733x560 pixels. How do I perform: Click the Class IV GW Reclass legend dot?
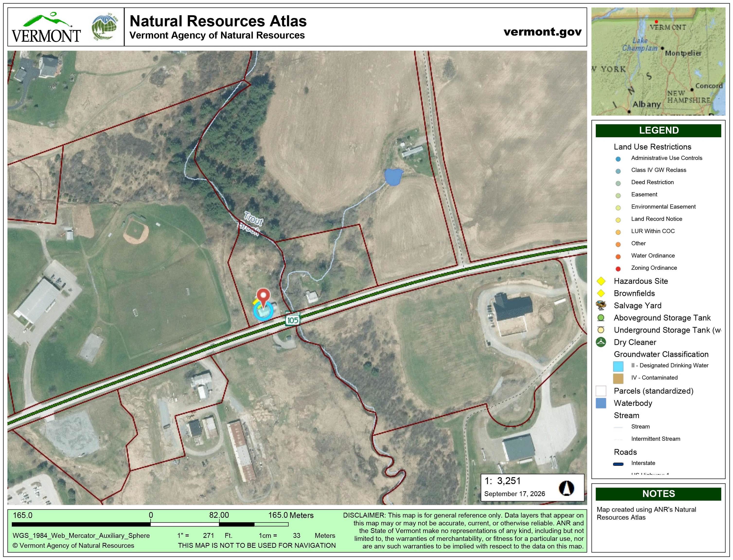tap(618, 171)
